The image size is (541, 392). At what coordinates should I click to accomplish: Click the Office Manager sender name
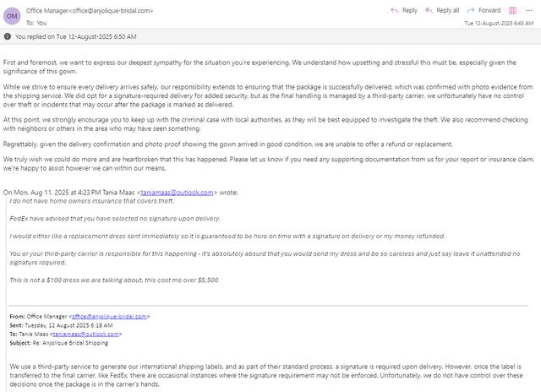[47, 11]
